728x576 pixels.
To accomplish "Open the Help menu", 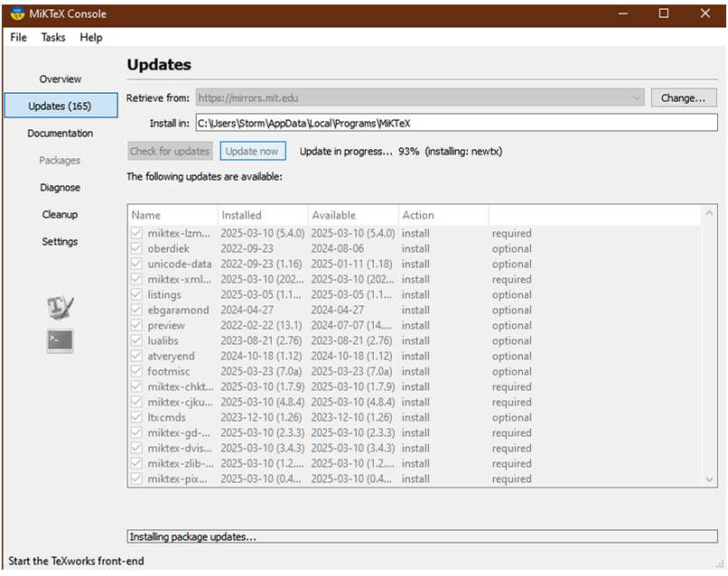I will coord(91,37).
